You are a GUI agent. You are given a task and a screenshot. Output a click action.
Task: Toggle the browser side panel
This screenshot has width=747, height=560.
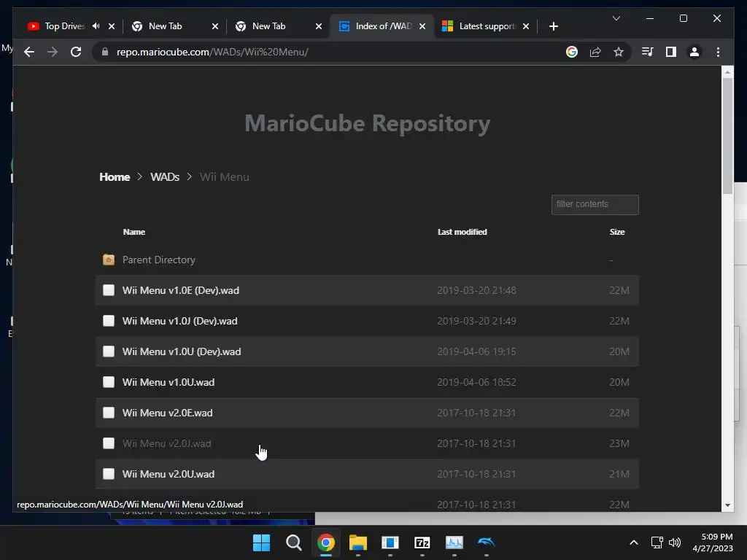tap(671, 52)
